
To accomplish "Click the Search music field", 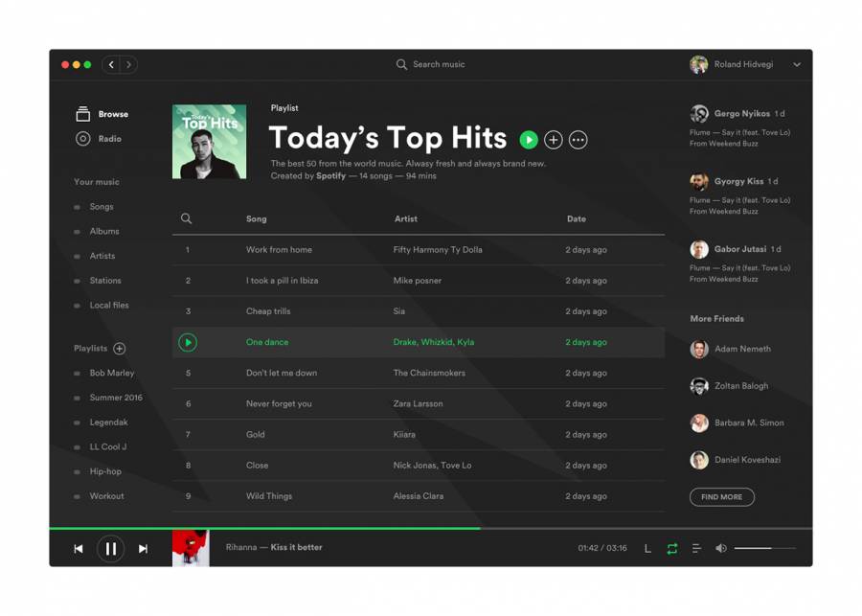I will (439, 65).
